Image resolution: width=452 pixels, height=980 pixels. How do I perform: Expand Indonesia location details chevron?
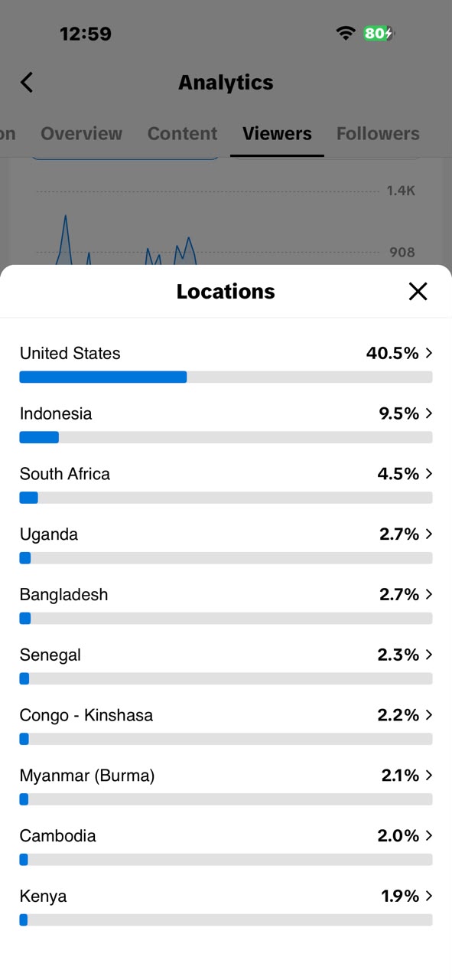[429, 413]
